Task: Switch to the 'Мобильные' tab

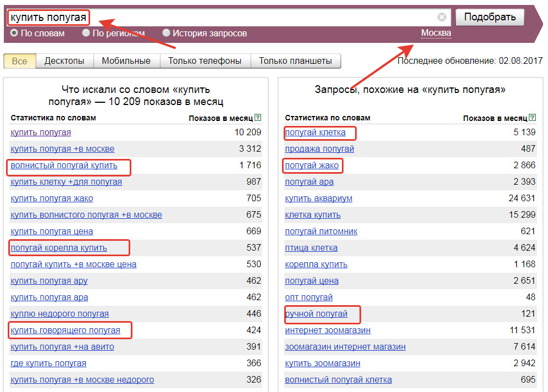Action: click(126, 61)
